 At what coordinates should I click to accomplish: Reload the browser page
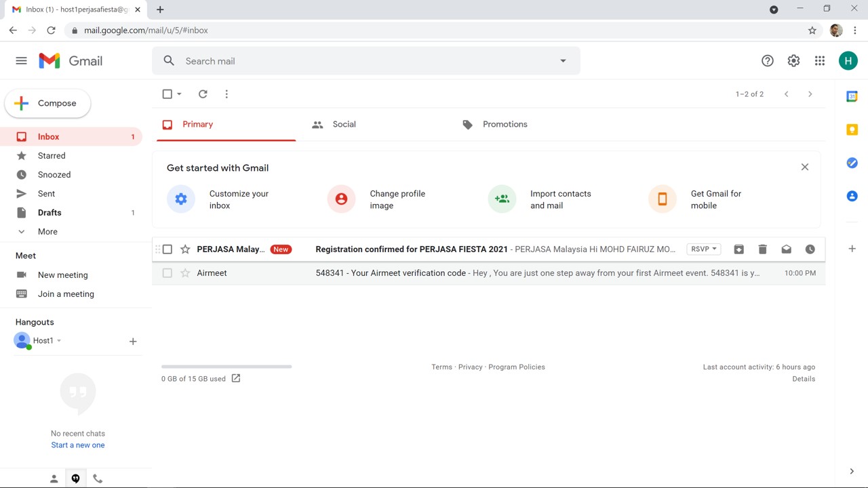pos(51,30)
